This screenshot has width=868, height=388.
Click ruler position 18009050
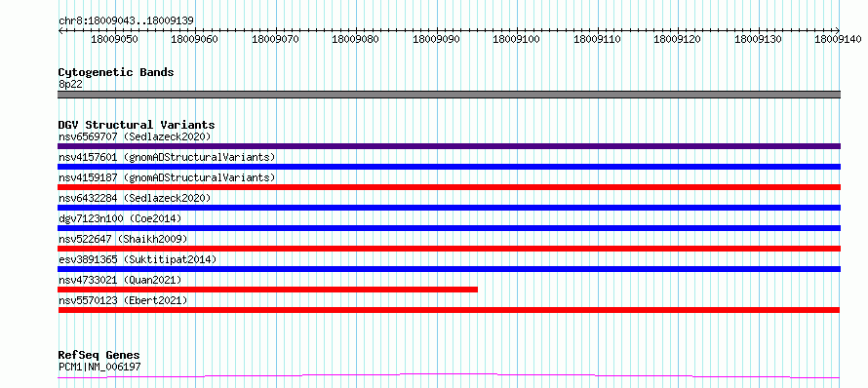[x=114, y=40]
